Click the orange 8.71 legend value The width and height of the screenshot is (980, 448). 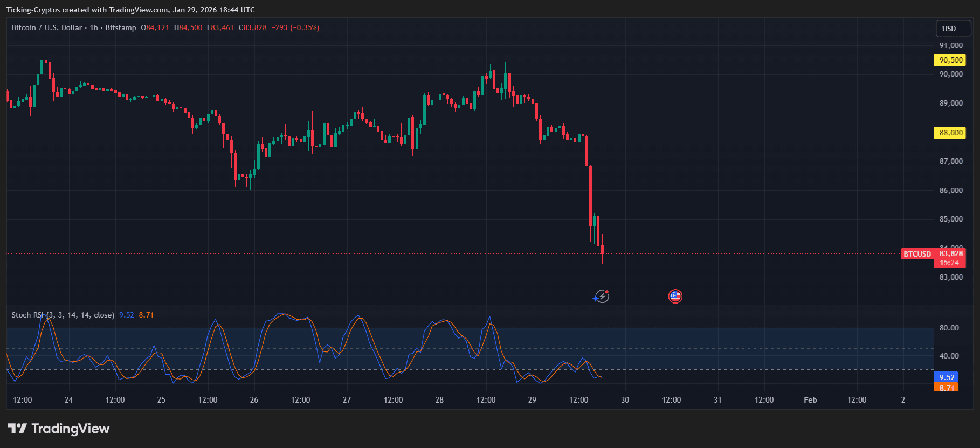pos(146,315)
